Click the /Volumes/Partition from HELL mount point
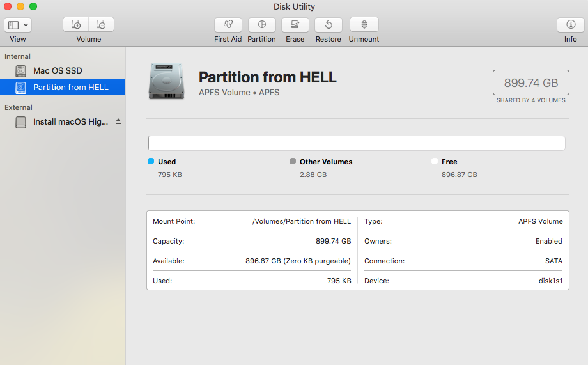The image size is (588, 365). [302, 221]
